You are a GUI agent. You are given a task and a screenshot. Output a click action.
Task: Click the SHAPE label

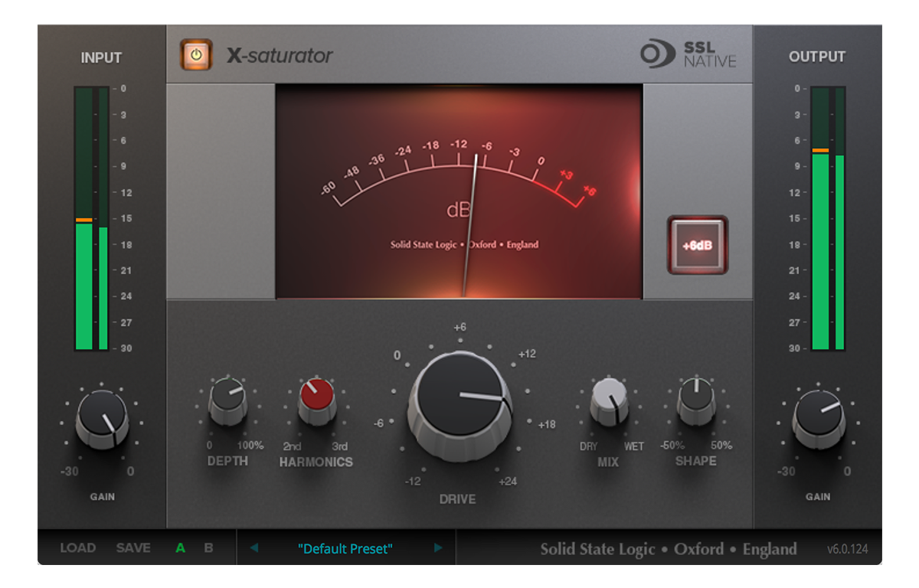point(696,461)
